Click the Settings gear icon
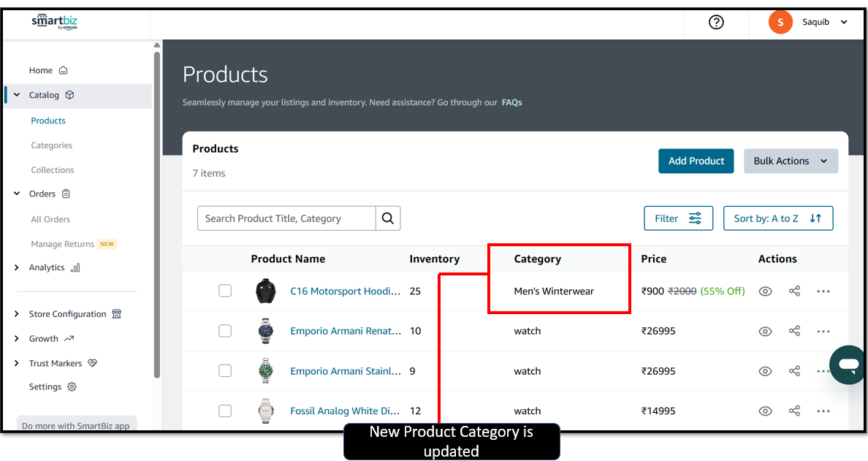 72,386
